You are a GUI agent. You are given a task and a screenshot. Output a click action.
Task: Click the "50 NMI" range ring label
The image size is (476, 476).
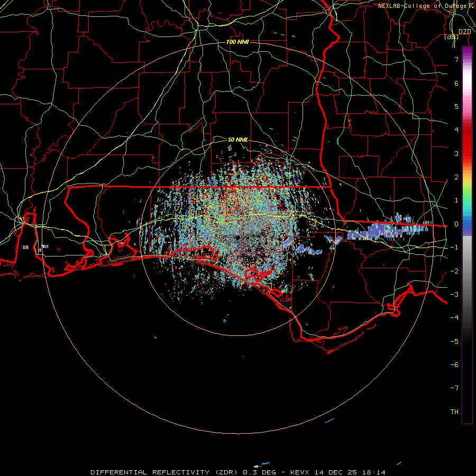pos(237,140)
